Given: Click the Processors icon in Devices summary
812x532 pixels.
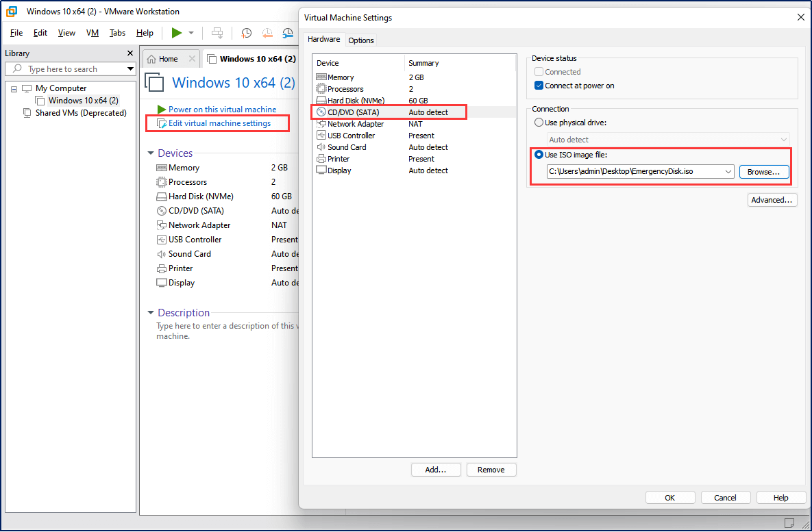Looking at the screenshot, I should 162,182.
